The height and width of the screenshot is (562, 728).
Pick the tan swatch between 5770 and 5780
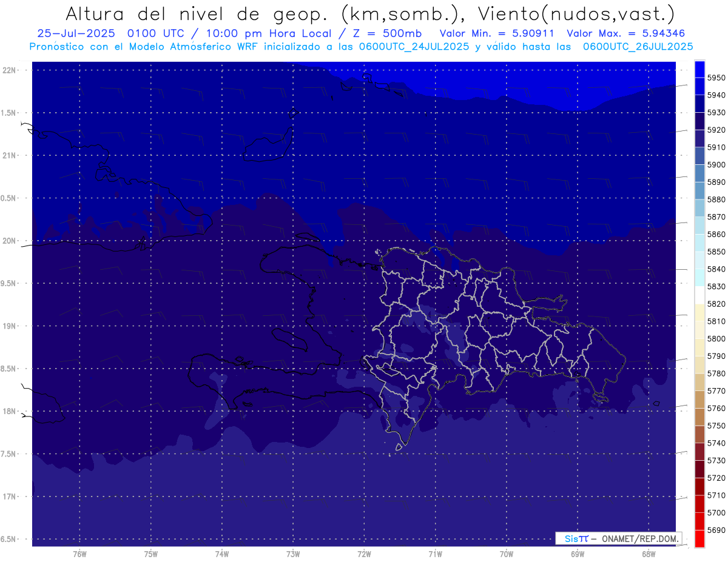[x=699, y=382]
